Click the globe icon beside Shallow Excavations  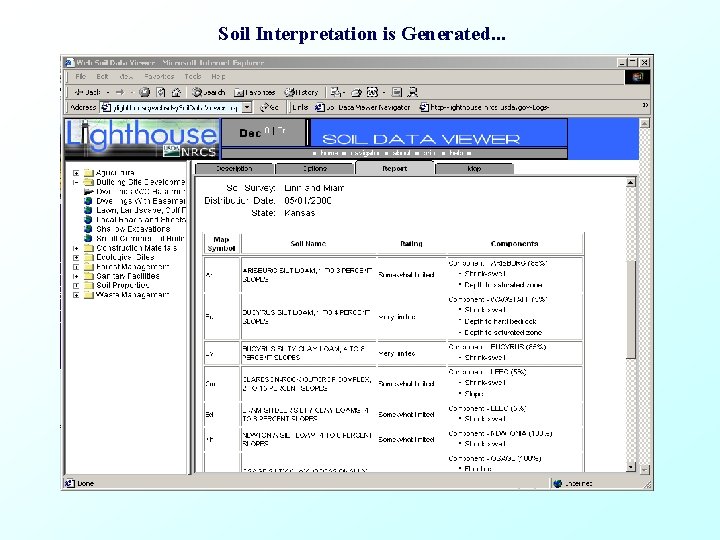click(x=88, y=229)
